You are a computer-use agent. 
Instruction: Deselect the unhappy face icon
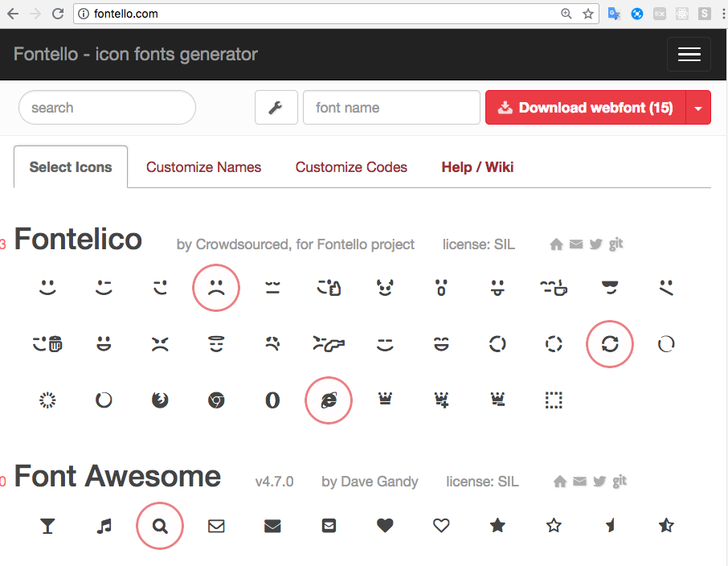(216, 288)
